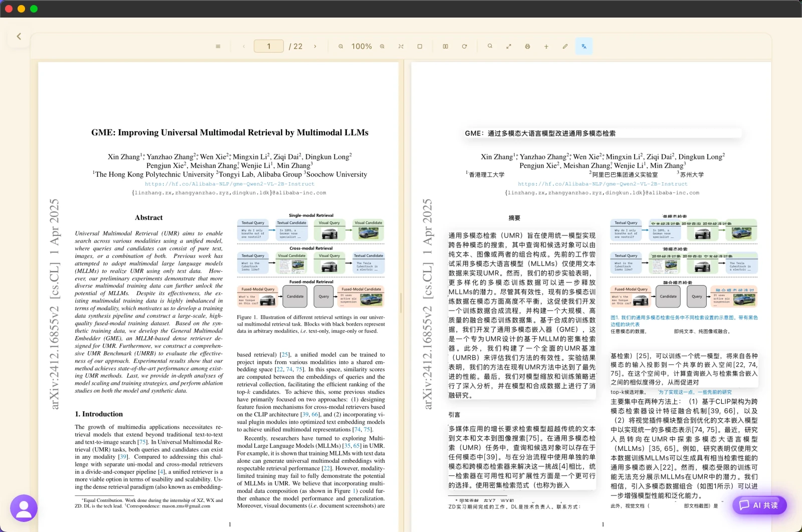Screen dimensions: 802x532
Task: Toggle two-page column view
Action: [x=446, y=47]
